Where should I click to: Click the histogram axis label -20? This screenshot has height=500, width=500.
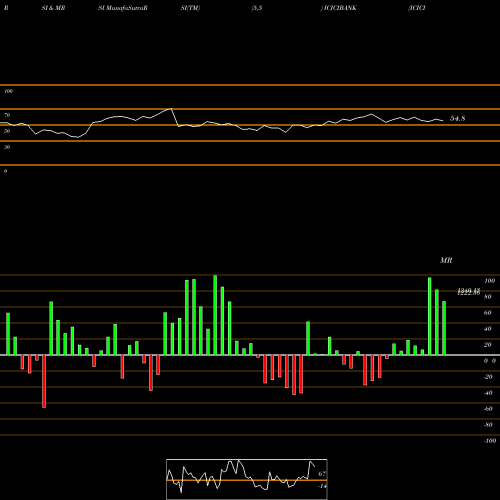pyautogui.click(x=488, y=377)
